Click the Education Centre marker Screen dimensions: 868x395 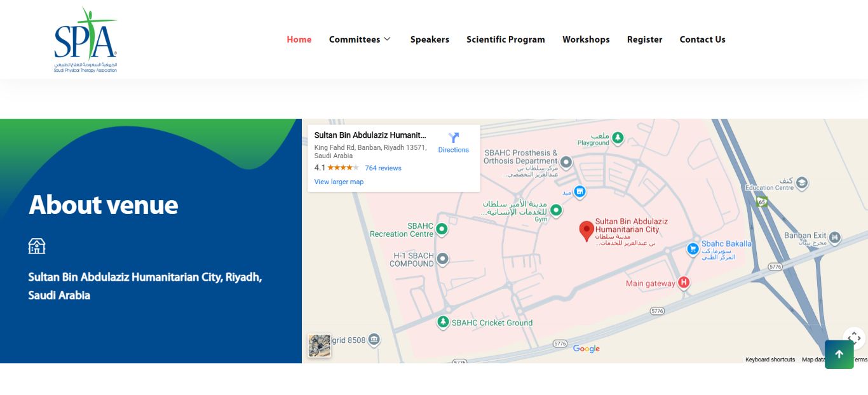tap(802, 183)
